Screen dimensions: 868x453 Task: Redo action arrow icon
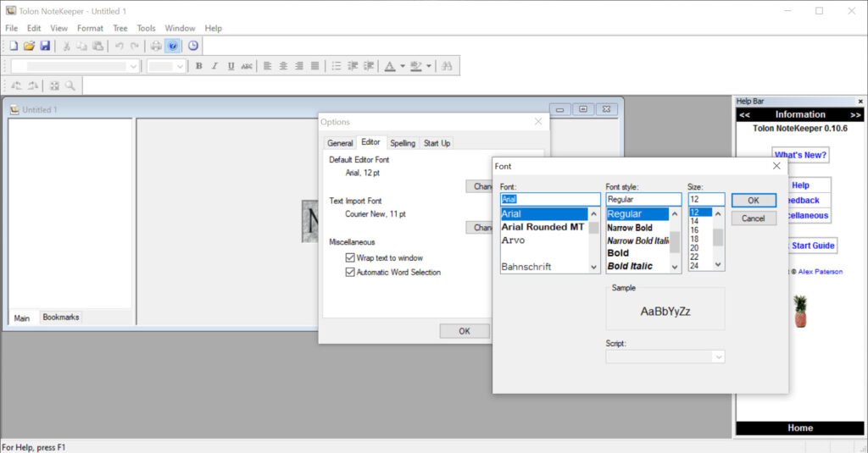coord(135,46)
